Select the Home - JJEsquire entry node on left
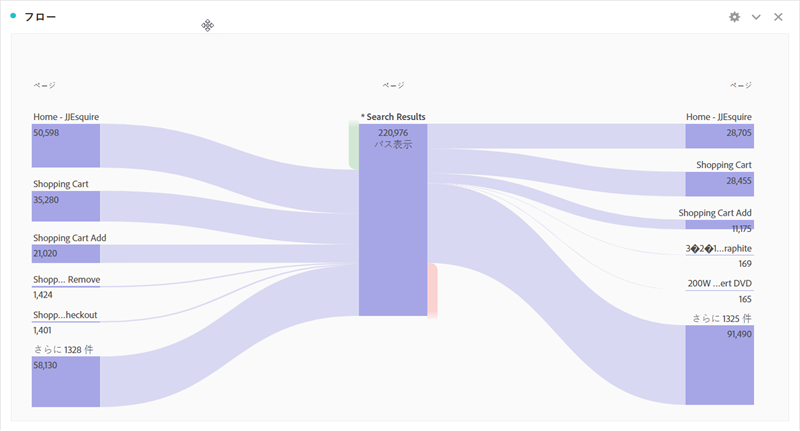 click(66, 146)
